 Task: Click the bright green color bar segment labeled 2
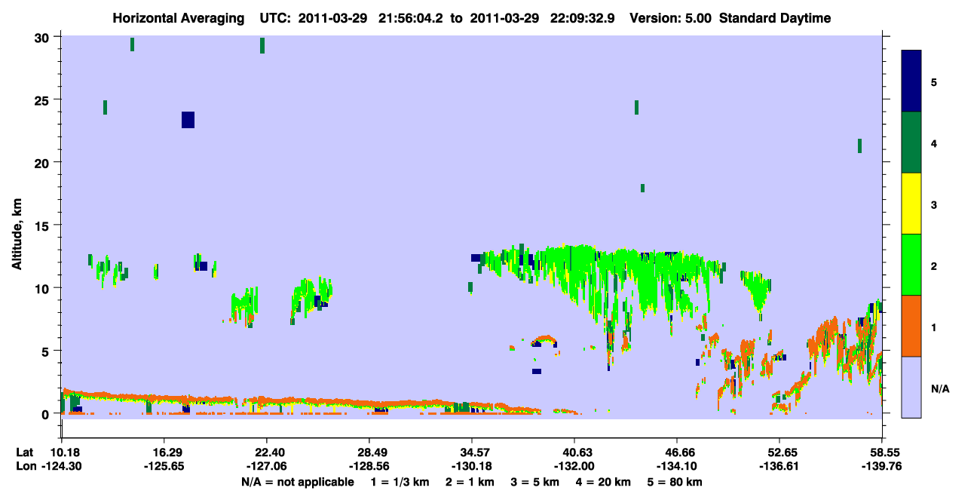tap(911, 265)
